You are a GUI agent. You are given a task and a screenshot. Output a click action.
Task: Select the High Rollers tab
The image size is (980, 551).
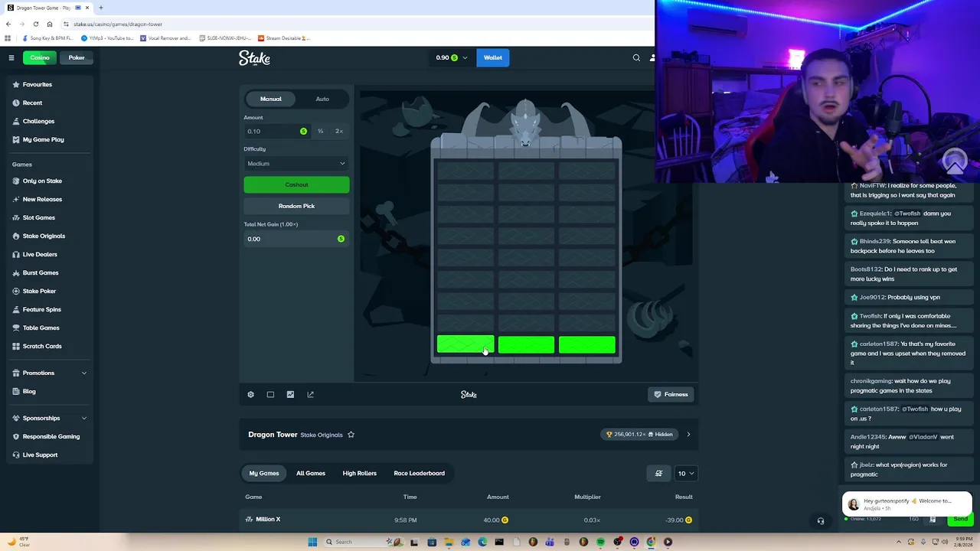pos(359,473)
